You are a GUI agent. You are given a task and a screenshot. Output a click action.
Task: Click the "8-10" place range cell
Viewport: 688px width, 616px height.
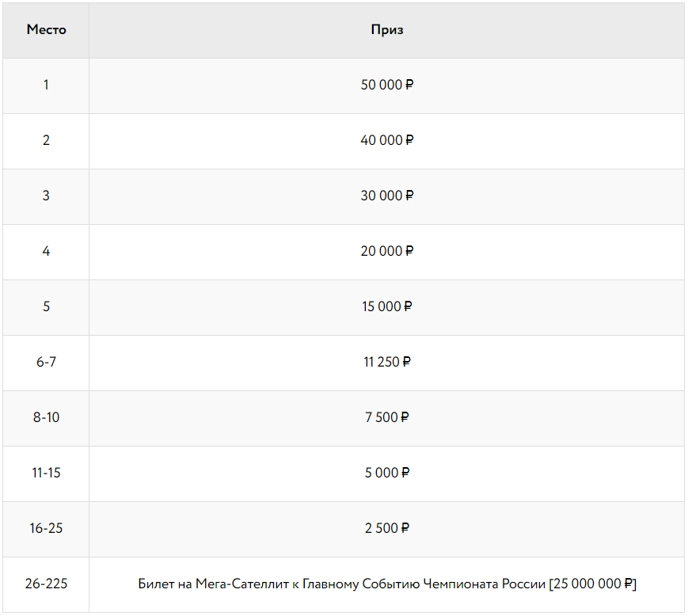[x=46, y=417]
